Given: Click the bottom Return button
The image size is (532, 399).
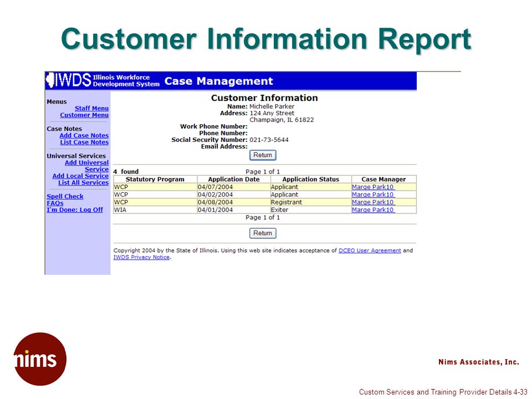Looking at the screenshot, I should coord(263,233).
